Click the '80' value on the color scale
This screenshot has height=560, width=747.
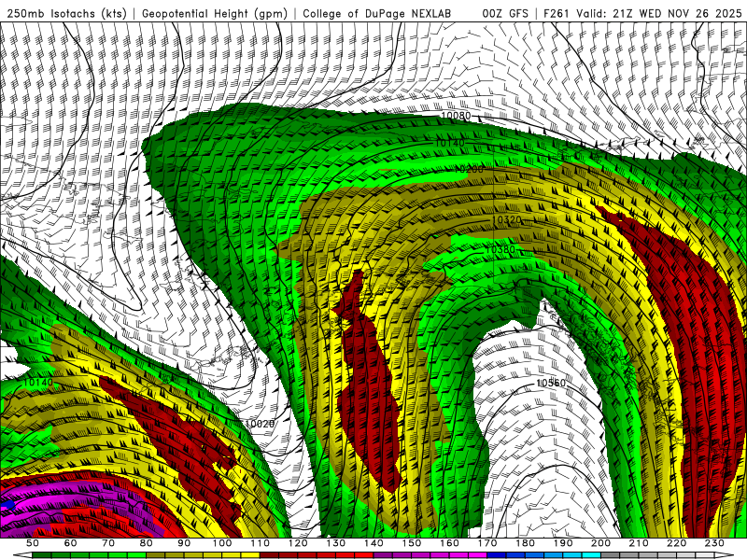tap(147, 543)
